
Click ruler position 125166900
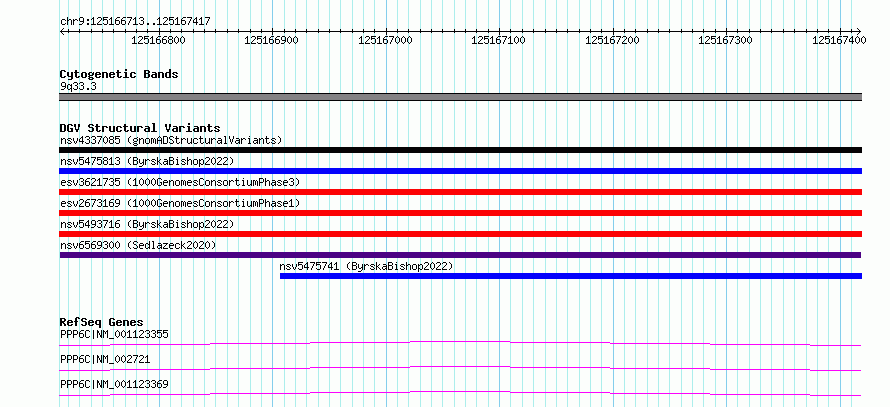pos(271,40)
